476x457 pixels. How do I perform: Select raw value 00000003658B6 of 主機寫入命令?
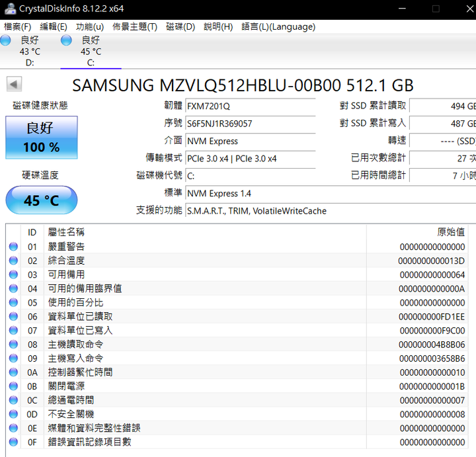point(432,358)
